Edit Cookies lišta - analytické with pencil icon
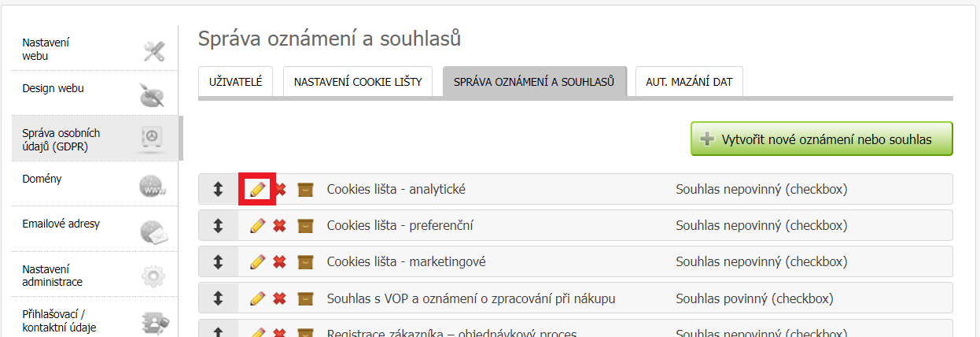This screenshot has height=337, width=980. 257,189
